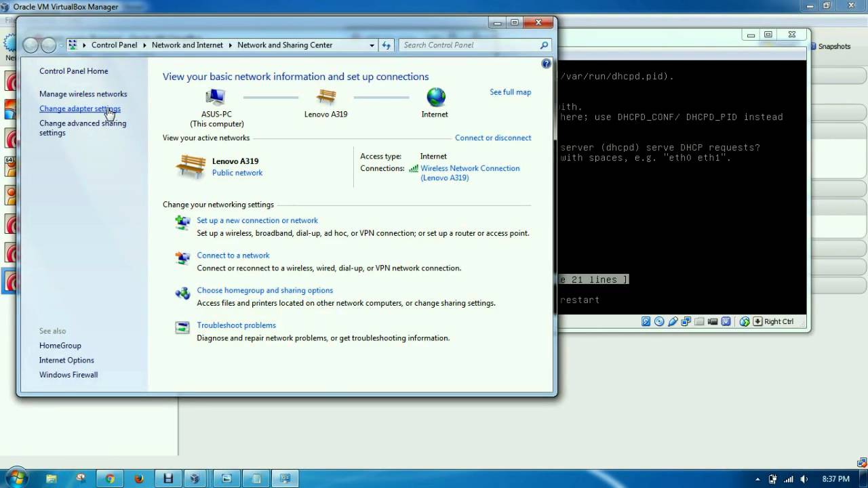Click the bench icon beside Lenovo A319 active network
Image resolution: width=868 pixels, height=488 pixels.
pos(191,167)
